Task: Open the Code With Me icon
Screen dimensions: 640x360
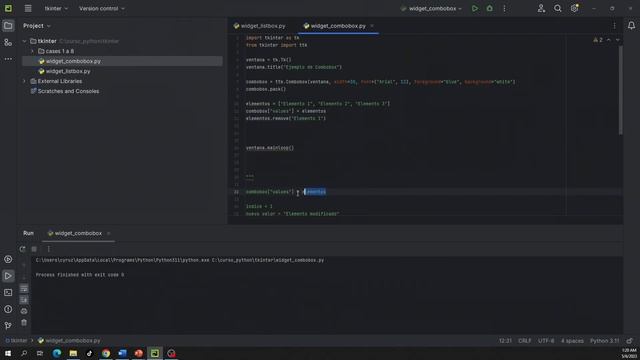Action: pos(541,8)
